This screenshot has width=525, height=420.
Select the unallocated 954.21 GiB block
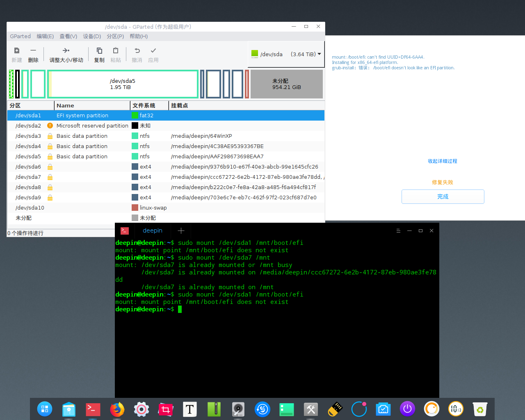(286, 84)
